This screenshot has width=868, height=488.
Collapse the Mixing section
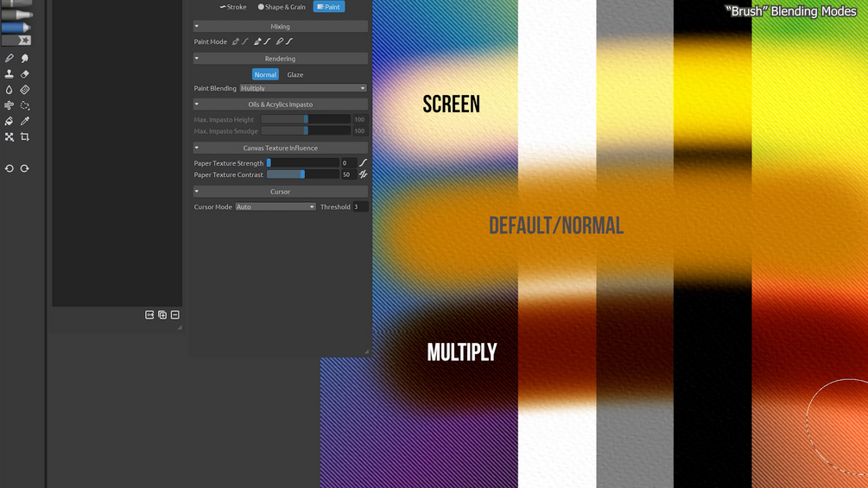pos(197,26)
